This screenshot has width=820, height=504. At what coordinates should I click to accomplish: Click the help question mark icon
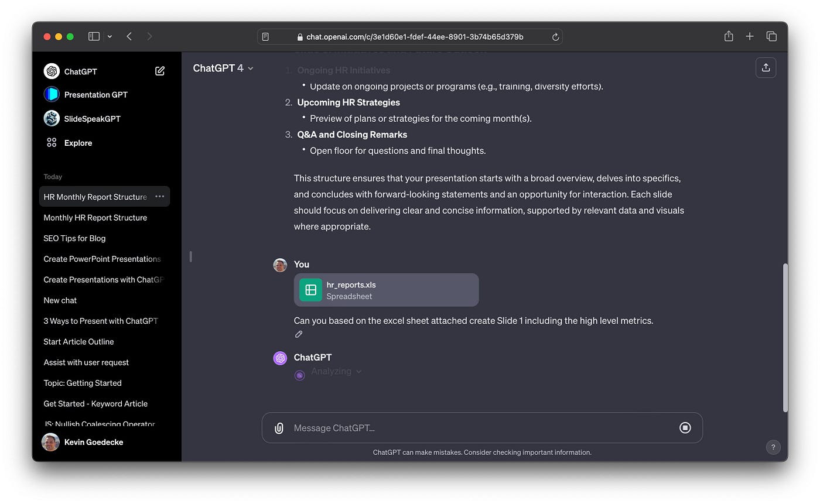(773, 447)
